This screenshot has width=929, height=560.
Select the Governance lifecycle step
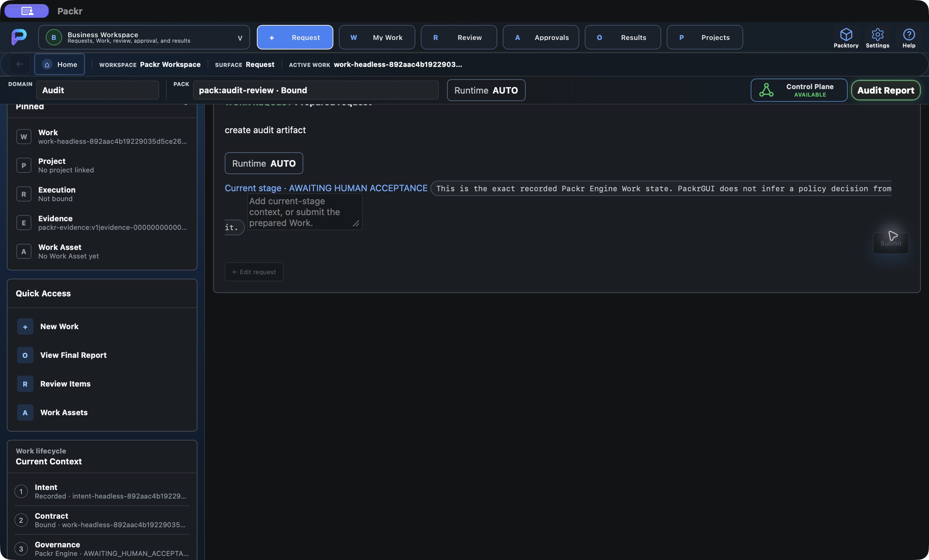point(102,549)
